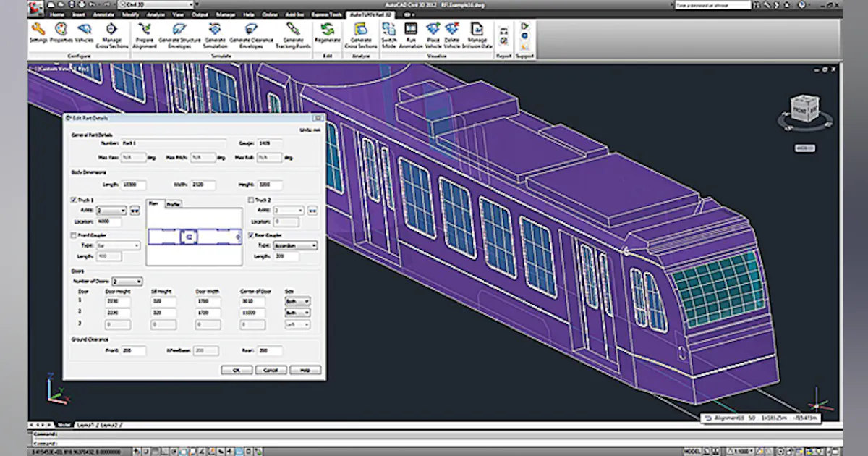Enable the Truck 2 checkbox
This screenshot has width=868, height=456.
pyautogui.click(x=251, y=200)
